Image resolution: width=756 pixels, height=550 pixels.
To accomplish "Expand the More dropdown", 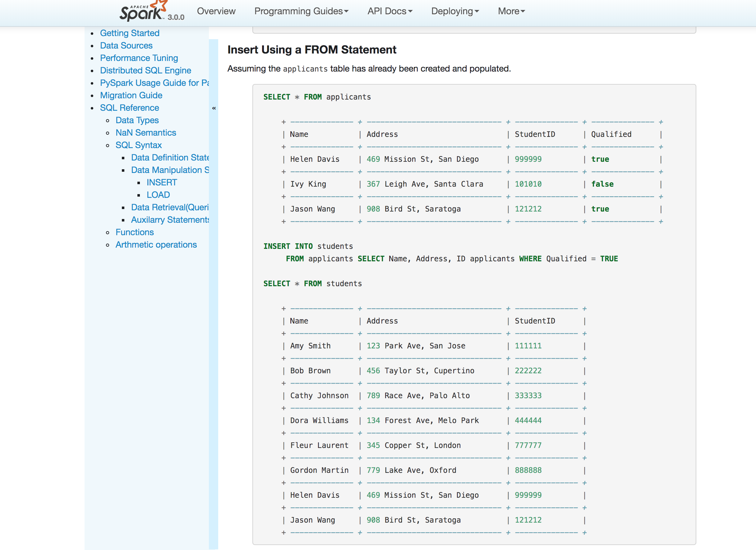I will tap(511, 11).
